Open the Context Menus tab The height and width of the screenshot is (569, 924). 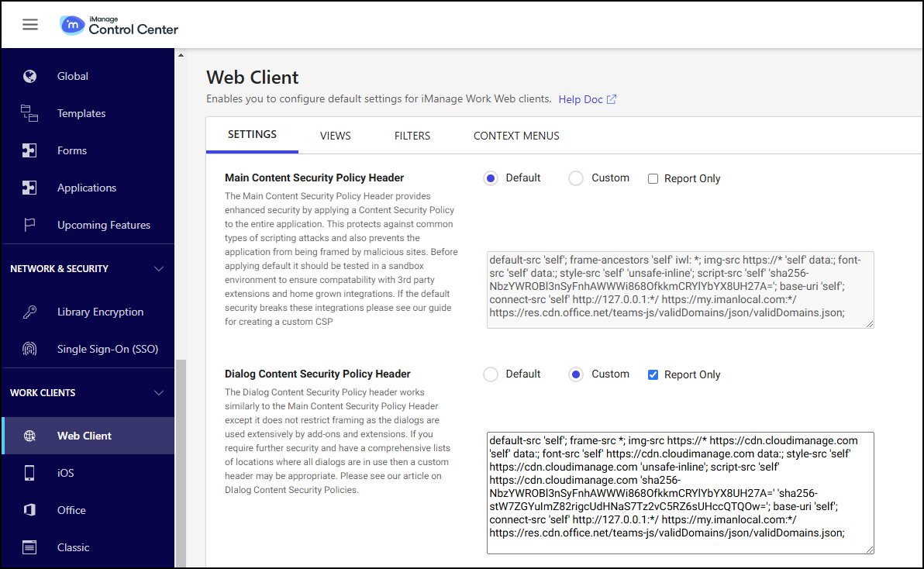point(516,136)
